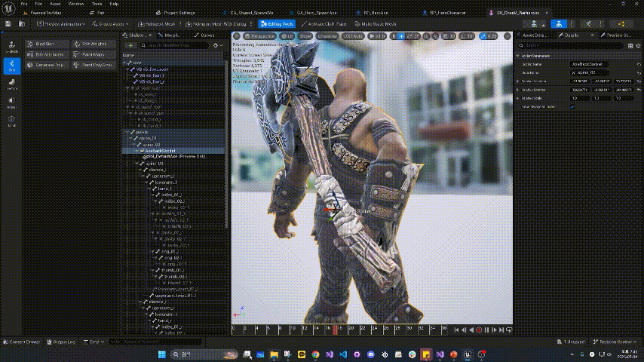Viewport: 644px width, 362px height.
Task: Click the pause button in timeline controls
Action: [x=486, y=330]
